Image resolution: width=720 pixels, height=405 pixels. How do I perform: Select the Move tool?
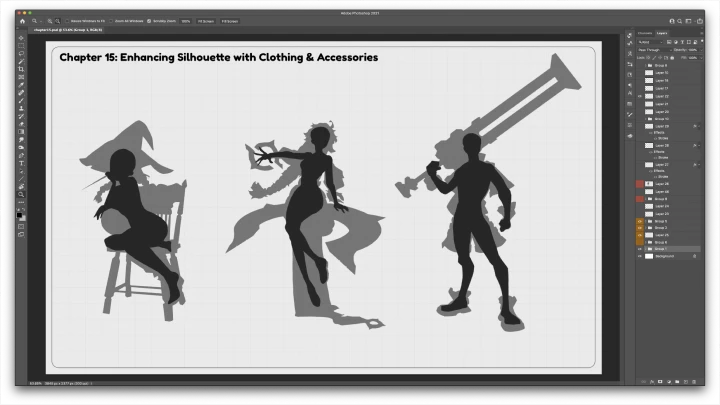tap(21, 38)
